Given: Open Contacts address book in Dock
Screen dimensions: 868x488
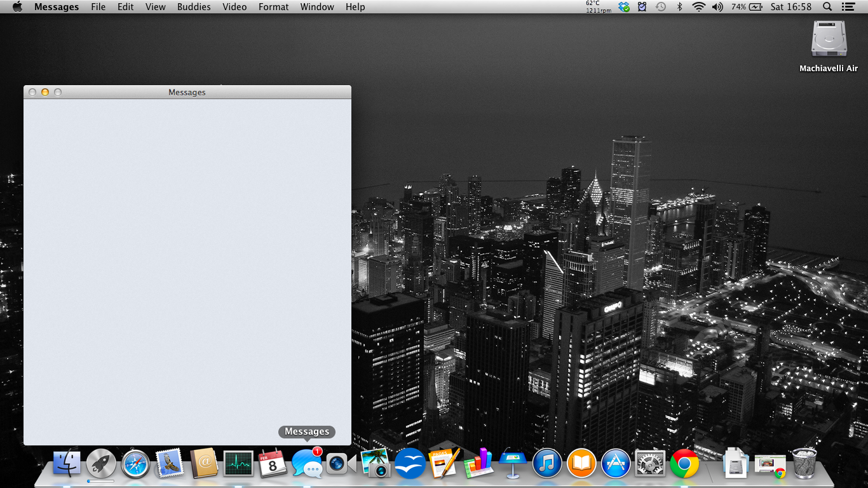Looking at the screenshot, I should pos(204,463).
